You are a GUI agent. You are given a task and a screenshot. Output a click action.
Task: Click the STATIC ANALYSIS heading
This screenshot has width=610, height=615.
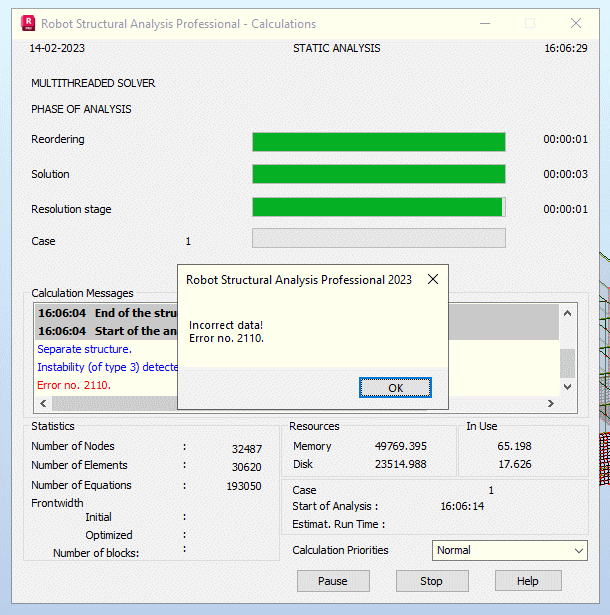pos(337,48)
